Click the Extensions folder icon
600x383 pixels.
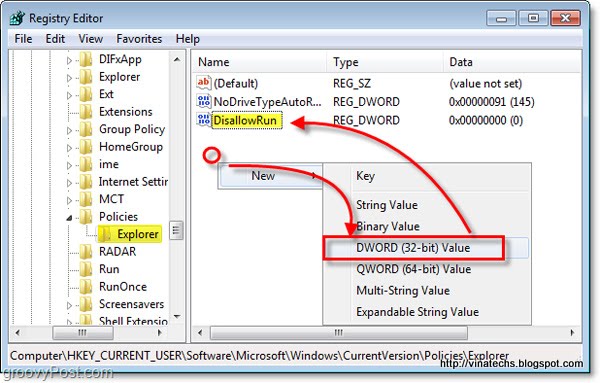click(x=86, y=112)
